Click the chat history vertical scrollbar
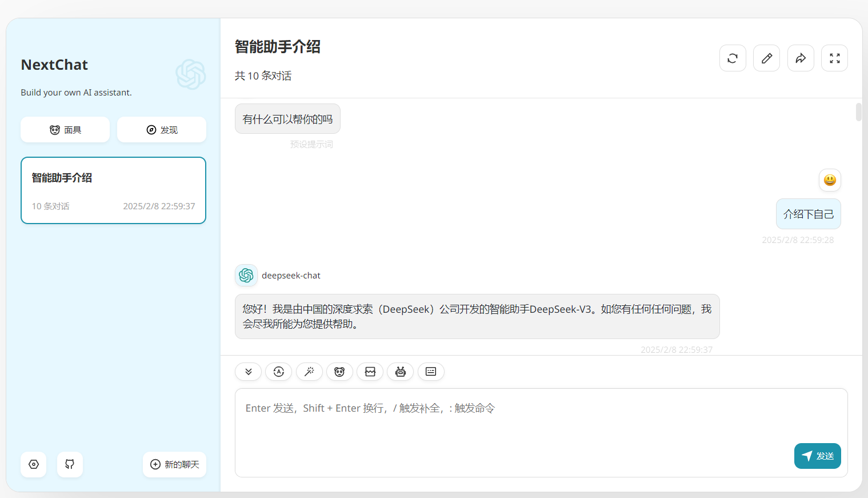Image resolution: width=868 pixels, height=498 pixels. [858, 112]
